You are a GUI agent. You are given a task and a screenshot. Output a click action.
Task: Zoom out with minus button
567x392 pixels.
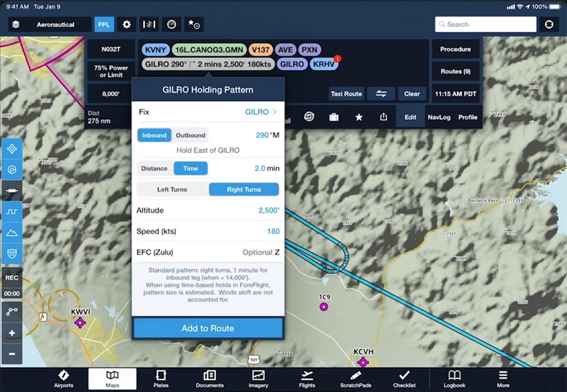click(x=12, y=354)
